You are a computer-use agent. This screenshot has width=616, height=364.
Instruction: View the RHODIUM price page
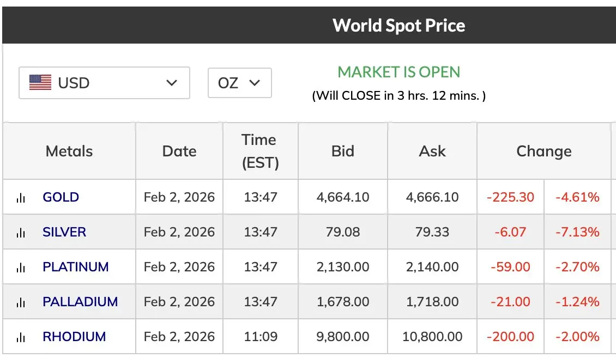click(74, 337)
